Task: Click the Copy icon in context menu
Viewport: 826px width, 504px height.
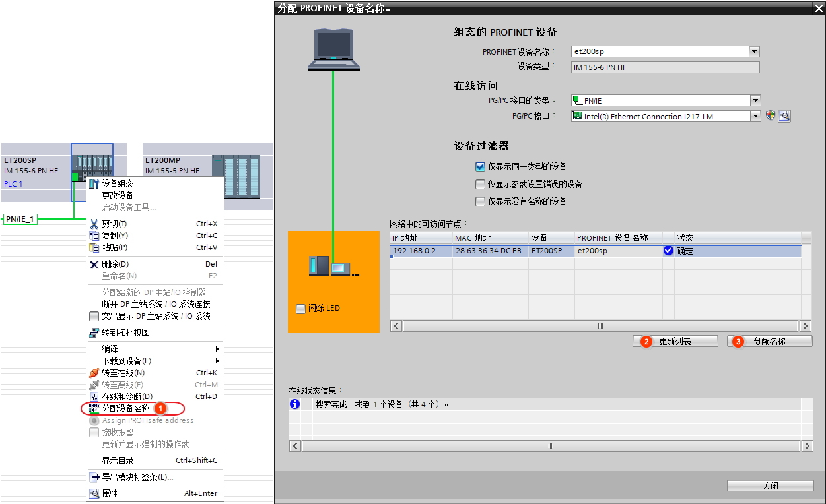Action: point(94,236)
